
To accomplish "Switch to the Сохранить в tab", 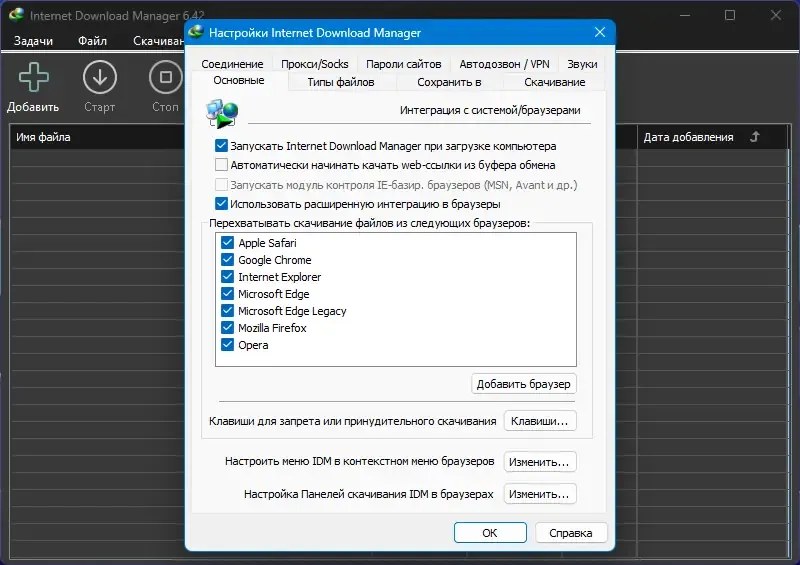I will (x=449, y=82).
